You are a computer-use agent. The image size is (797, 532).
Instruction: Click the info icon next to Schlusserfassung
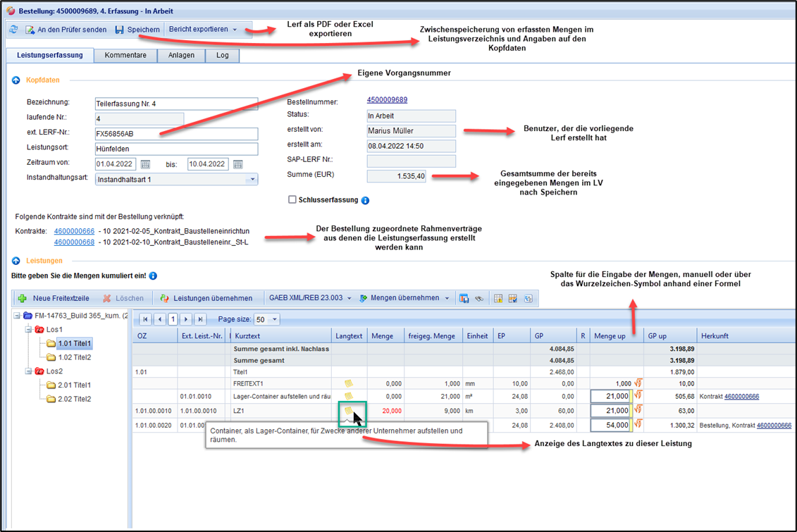click(x=365, y=201)
